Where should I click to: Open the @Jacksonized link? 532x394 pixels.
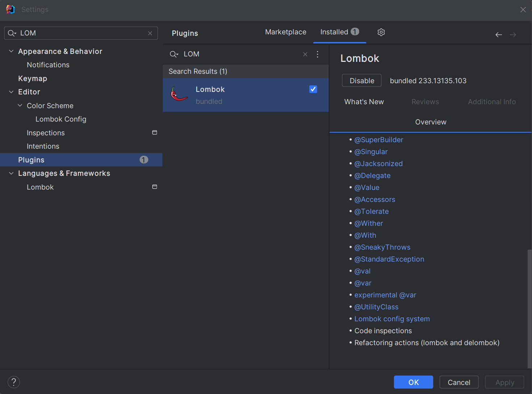coord(378,164)
